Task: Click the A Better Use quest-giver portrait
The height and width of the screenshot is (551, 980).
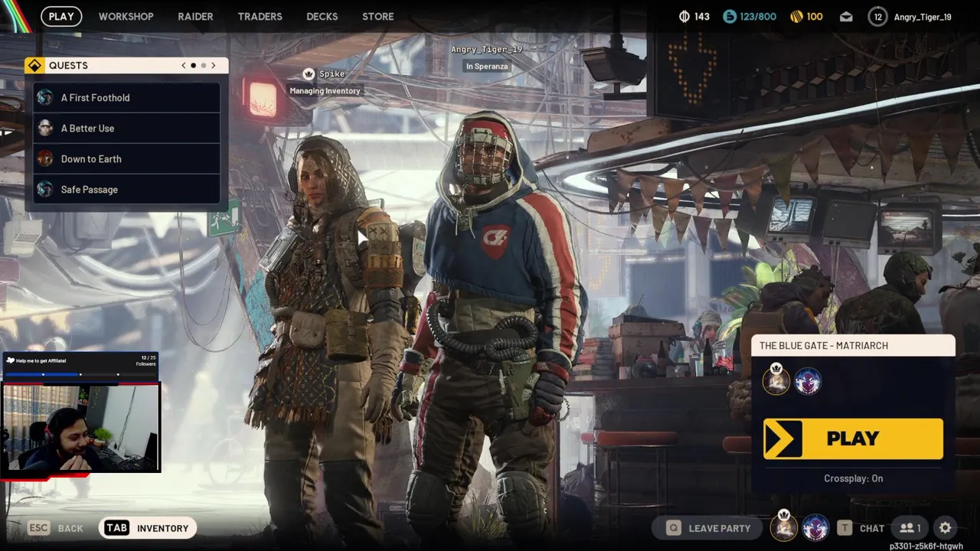Action: click(x=45, y=128)
